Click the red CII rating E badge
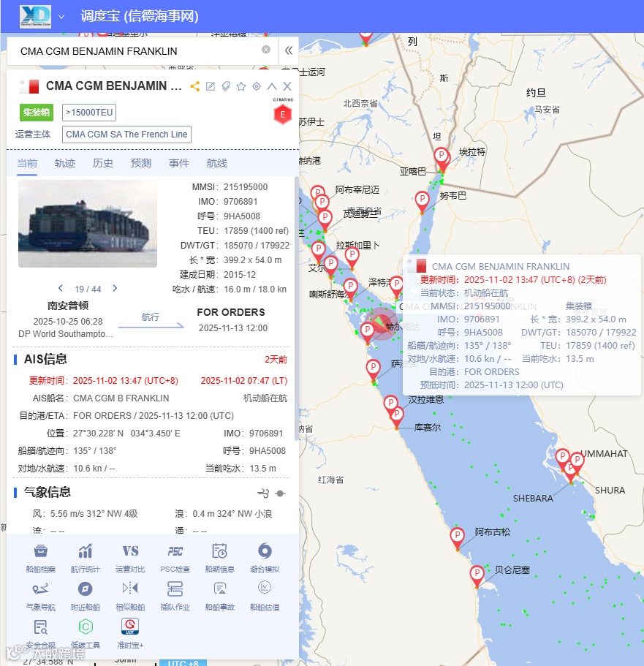 282,114
